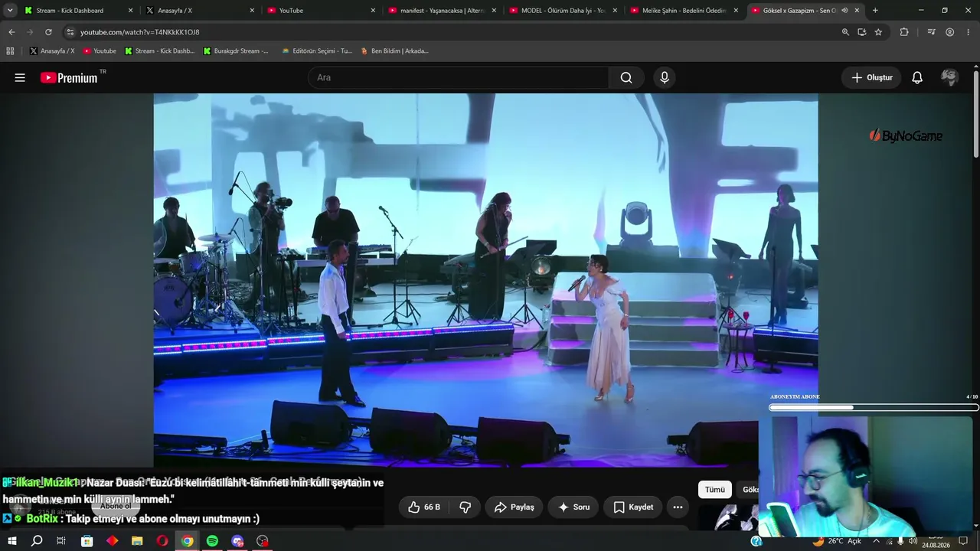
Task: Click the Soru ask button
Action: [573, 507]
